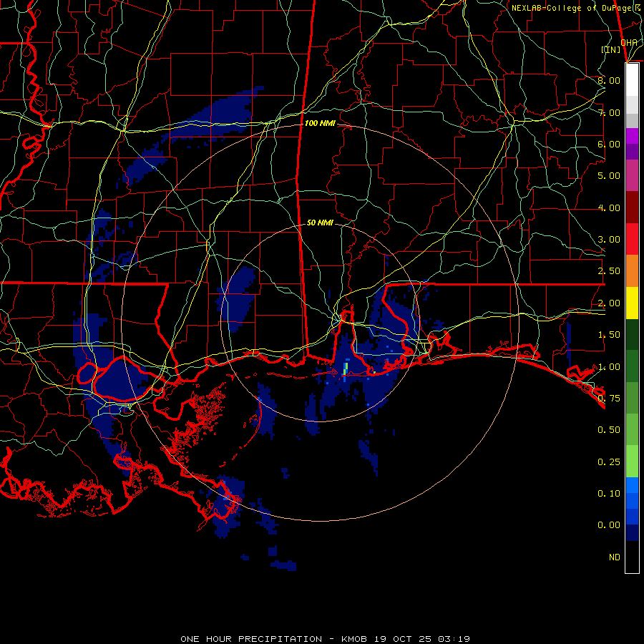Viewport: 644px width, 644px height.
Task: Pick the black ND swatch at the legend's bottom
Action: 632,557
